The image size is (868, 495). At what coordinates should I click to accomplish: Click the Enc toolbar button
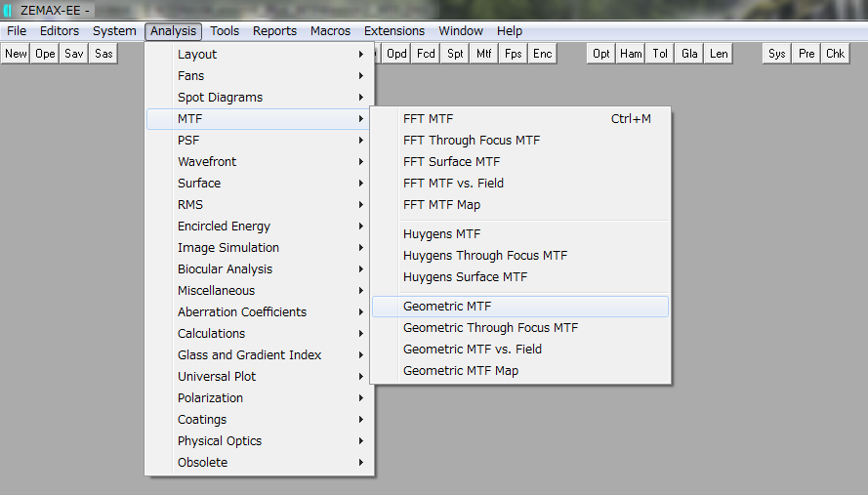click(x=543, y=54)
